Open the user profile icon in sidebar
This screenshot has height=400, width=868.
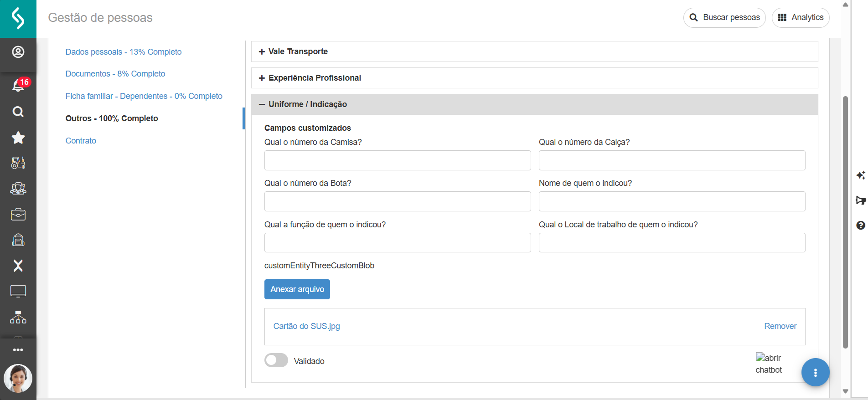[x=18, y=52]
